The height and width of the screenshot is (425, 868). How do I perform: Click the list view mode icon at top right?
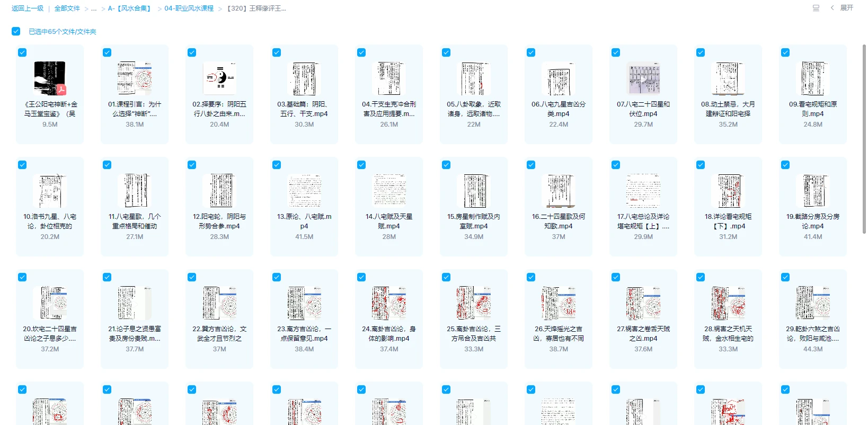point(816,8)
